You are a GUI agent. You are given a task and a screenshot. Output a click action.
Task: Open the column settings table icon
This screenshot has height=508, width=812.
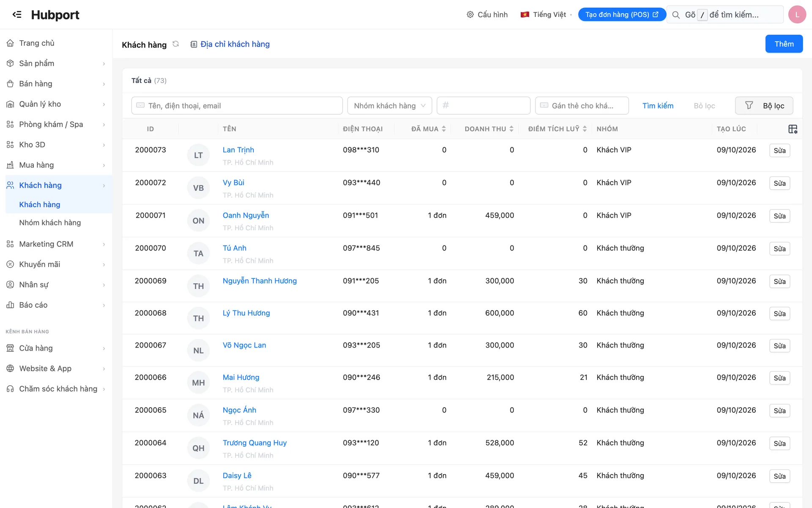click(x=793, y=129)
